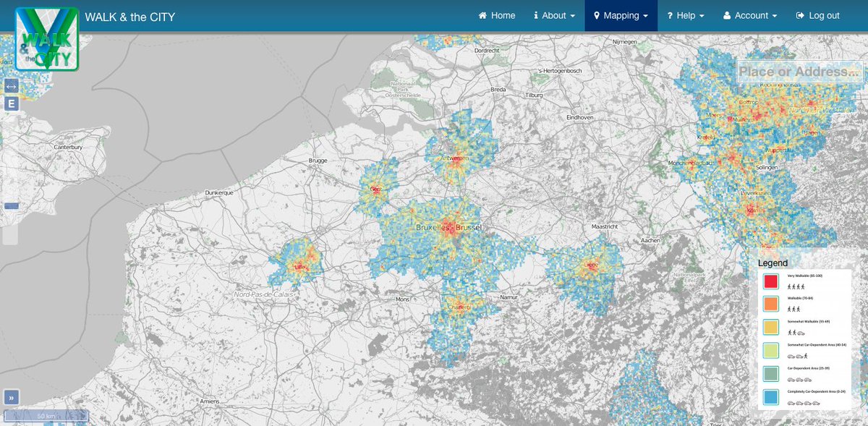The width and height of the screenshot is (868, 426).
Task: Open the About dropdown menu
Action: (554, 15)
